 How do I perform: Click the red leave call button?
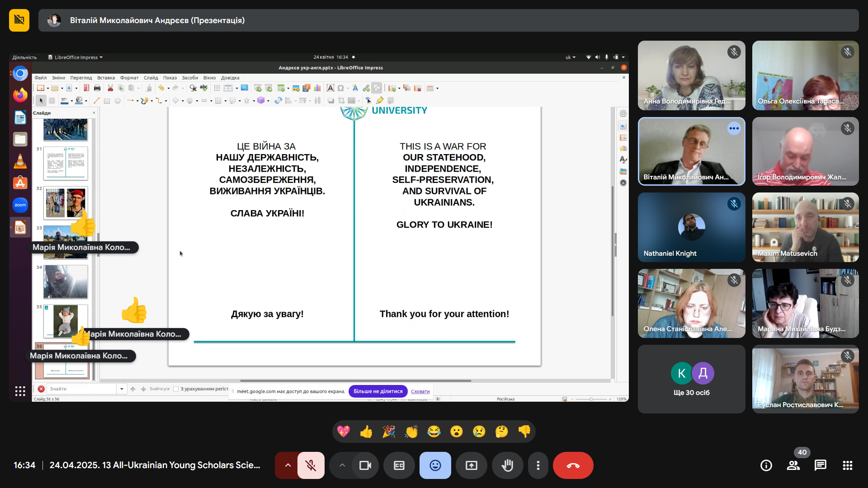click(x=573, y=465)
